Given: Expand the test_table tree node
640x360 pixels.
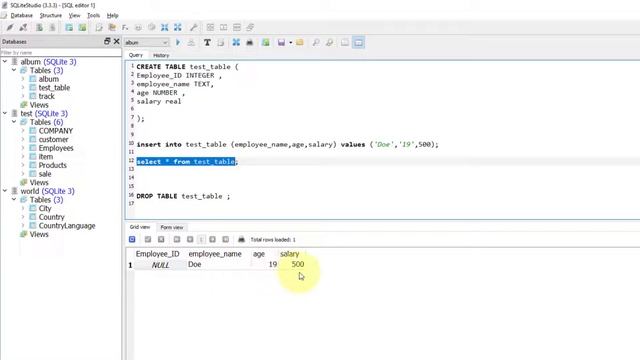Looking at the screenshot, I should pos(23,87).
